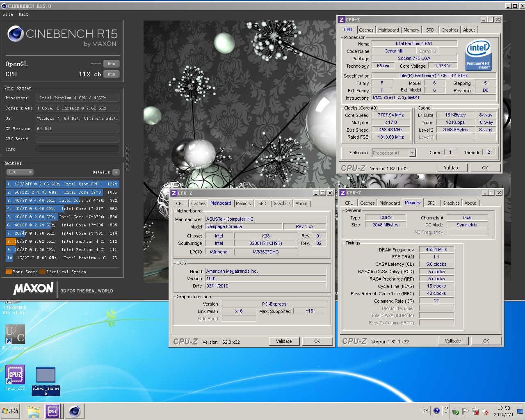The image size is (525, 420).
Task: Click the language bar help icon
Action: [436, 411]
